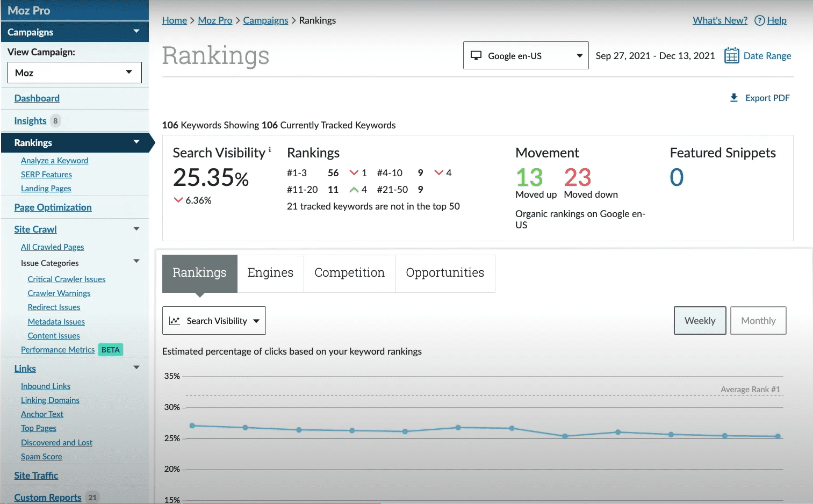Open Analyze a Keyword link
The height and width of the screenshot is (504, 813).
point(54,161)
